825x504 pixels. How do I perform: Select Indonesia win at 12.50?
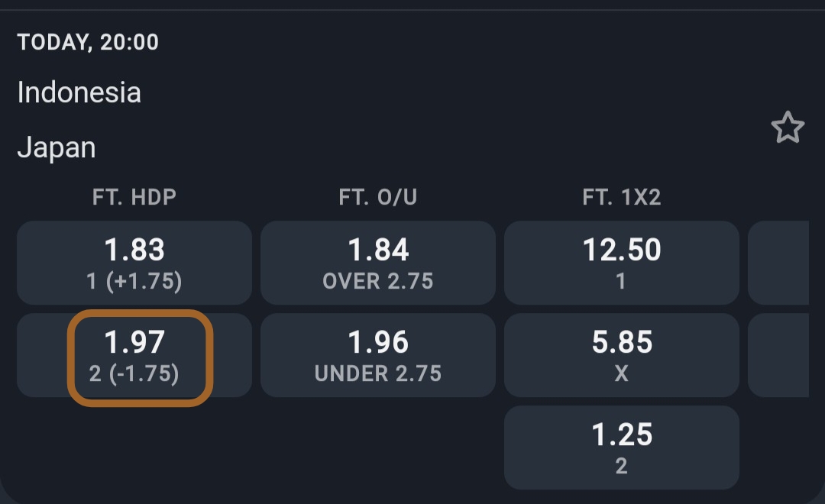[622, 263]
